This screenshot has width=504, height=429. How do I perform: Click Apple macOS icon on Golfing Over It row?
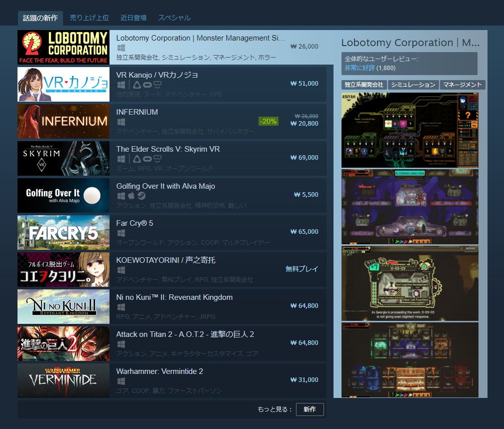131,196
